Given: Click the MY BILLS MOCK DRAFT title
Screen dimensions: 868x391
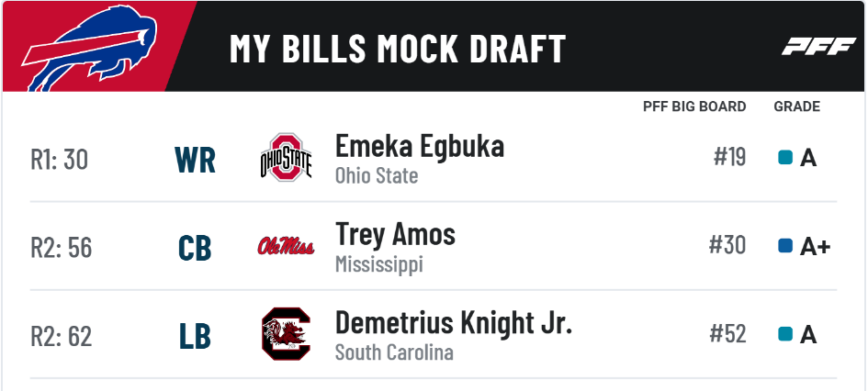Looking at the screenshot, I should pyautogui.click(x=398, y=48).
